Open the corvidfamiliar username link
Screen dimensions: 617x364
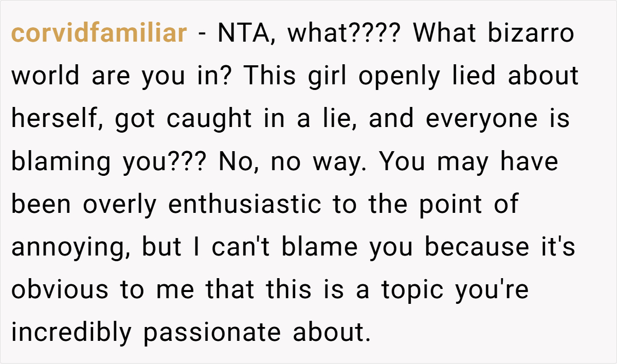pyautogui.click(x=99, y=33)
